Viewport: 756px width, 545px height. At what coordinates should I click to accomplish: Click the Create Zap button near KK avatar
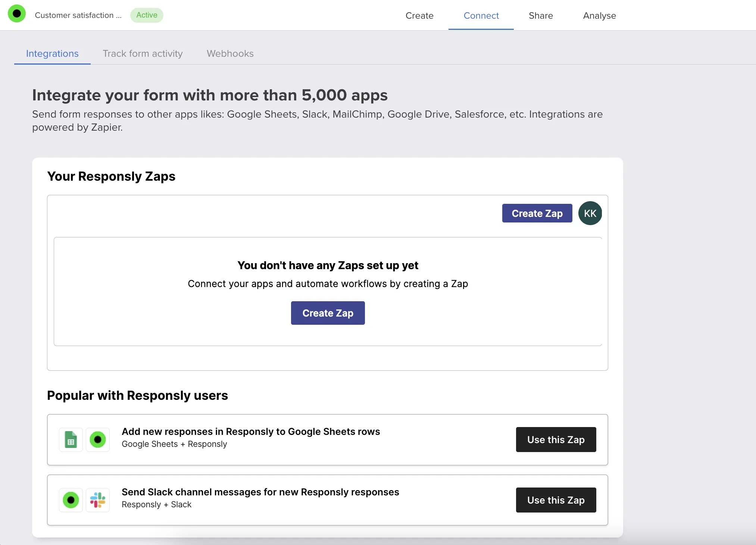click(x=537, y=213)
